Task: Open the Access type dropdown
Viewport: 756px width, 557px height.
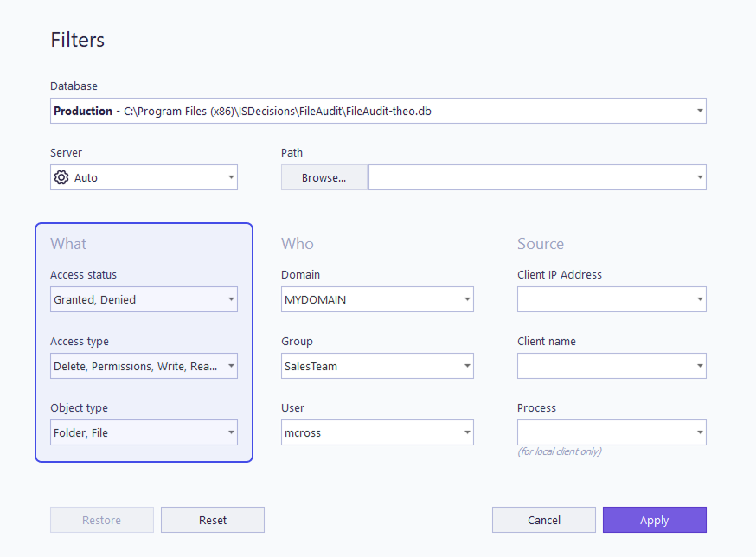Action: 144,366
